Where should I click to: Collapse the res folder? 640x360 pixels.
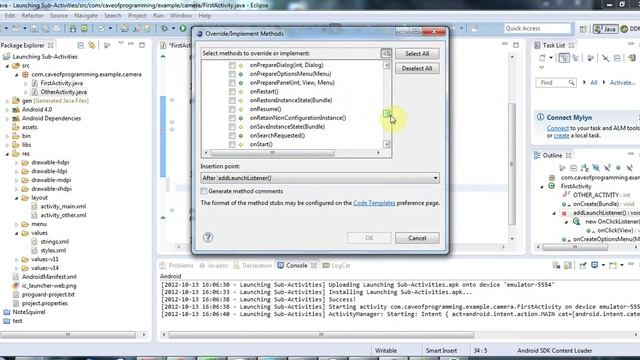7,154
